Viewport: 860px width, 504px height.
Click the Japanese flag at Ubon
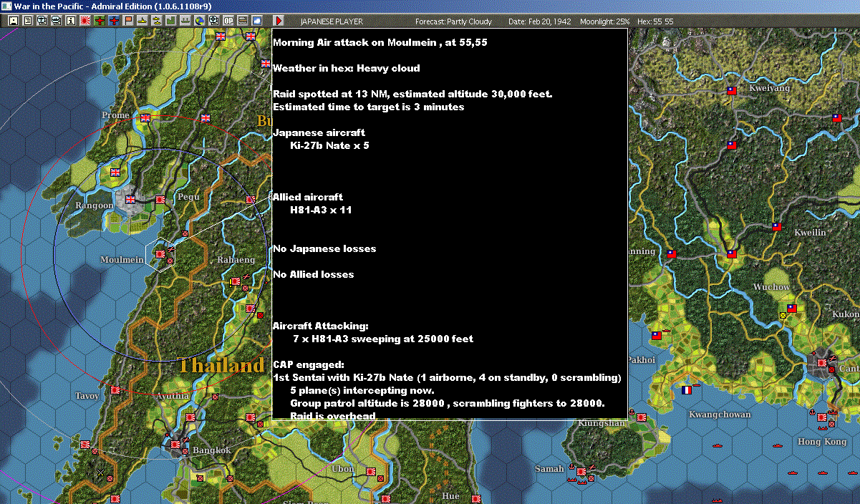point(371,472)
